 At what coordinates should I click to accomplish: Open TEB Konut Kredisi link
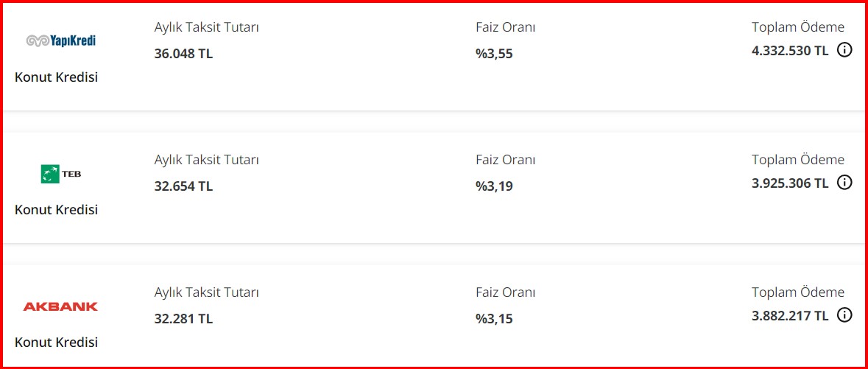coord(57,210)
